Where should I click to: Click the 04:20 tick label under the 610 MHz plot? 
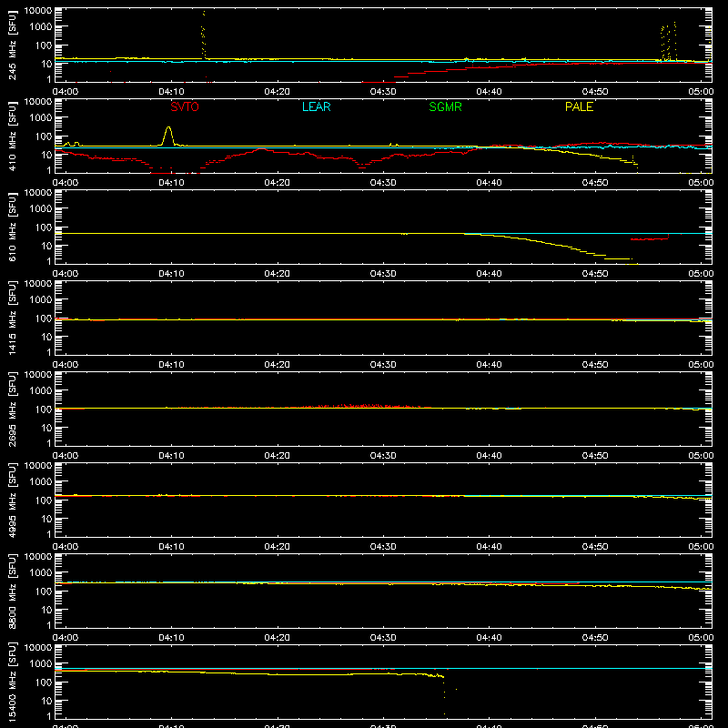click(278, 274)
